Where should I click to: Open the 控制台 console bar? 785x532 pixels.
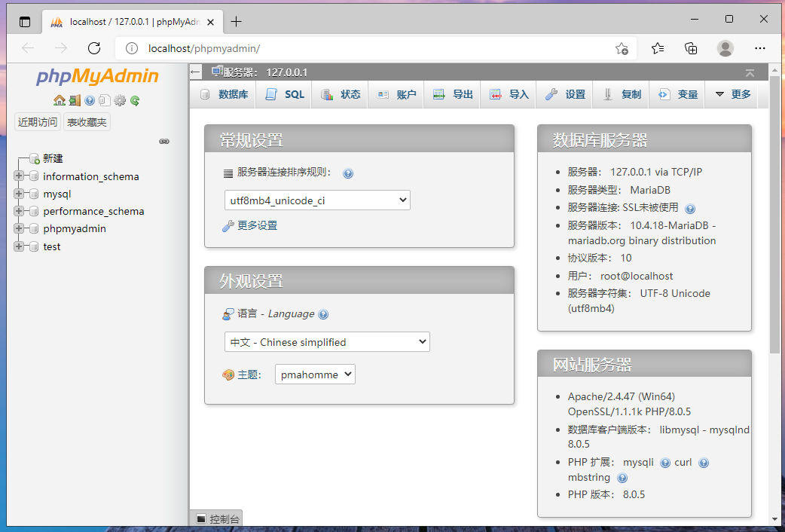pos(216,519)
